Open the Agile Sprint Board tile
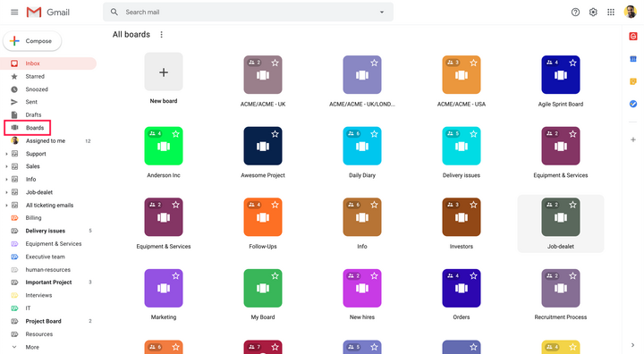Image resolution: width=644 pixels, height=354 pixels. coord(561,75)
